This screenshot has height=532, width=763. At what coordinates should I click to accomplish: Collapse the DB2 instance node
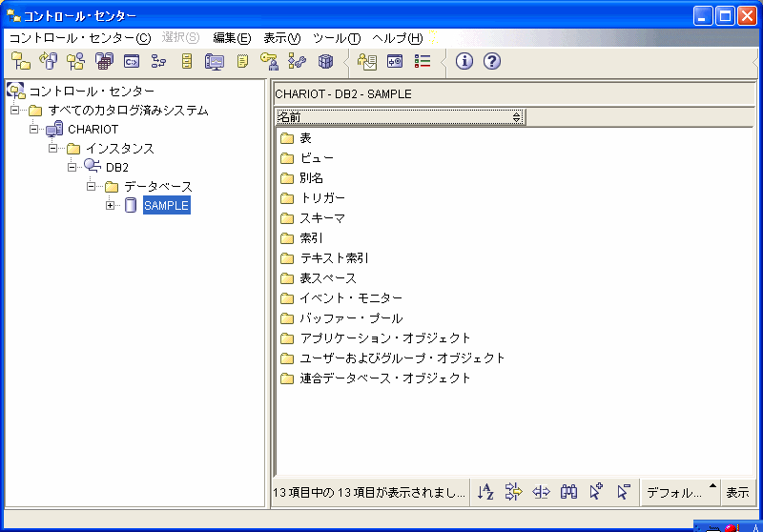[x=72, y=167]
